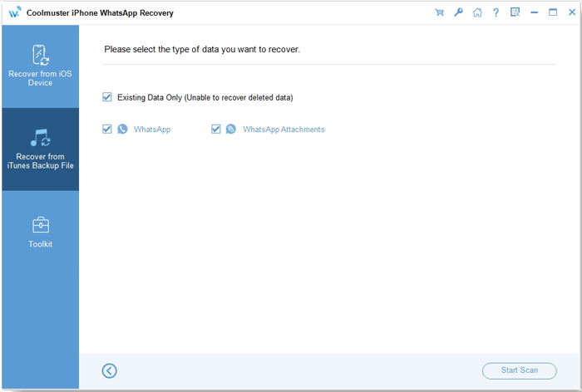This screenshot has height=392, width=582.
Task: Open the registration key icon
Action: pos(458,12)
